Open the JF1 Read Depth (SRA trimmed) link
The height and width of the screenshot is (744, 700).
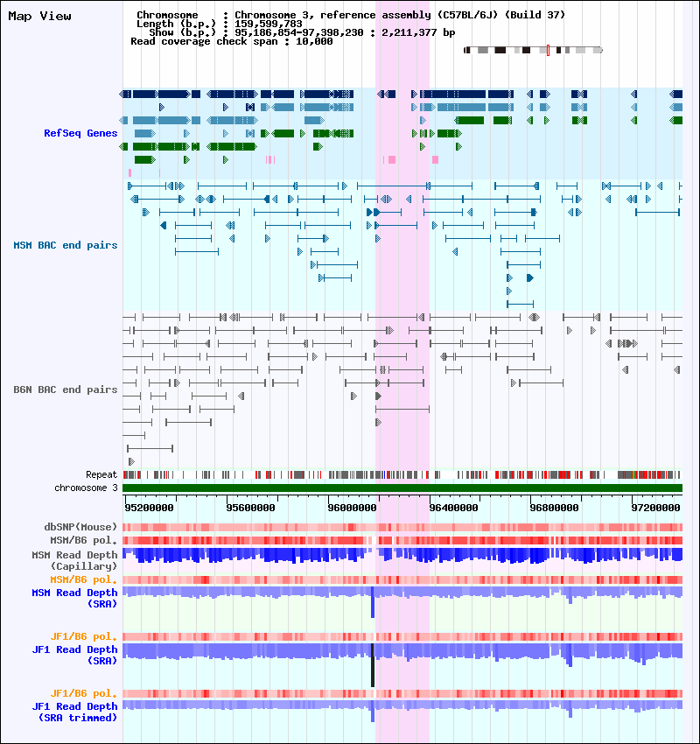(74, 712)
